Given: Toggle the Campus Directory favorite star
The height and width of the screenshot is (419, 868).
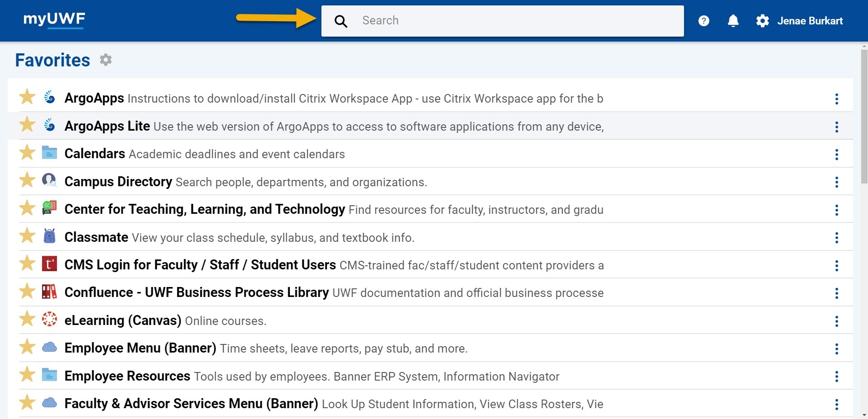Looking at the screenshot, I should click(27, 180).
